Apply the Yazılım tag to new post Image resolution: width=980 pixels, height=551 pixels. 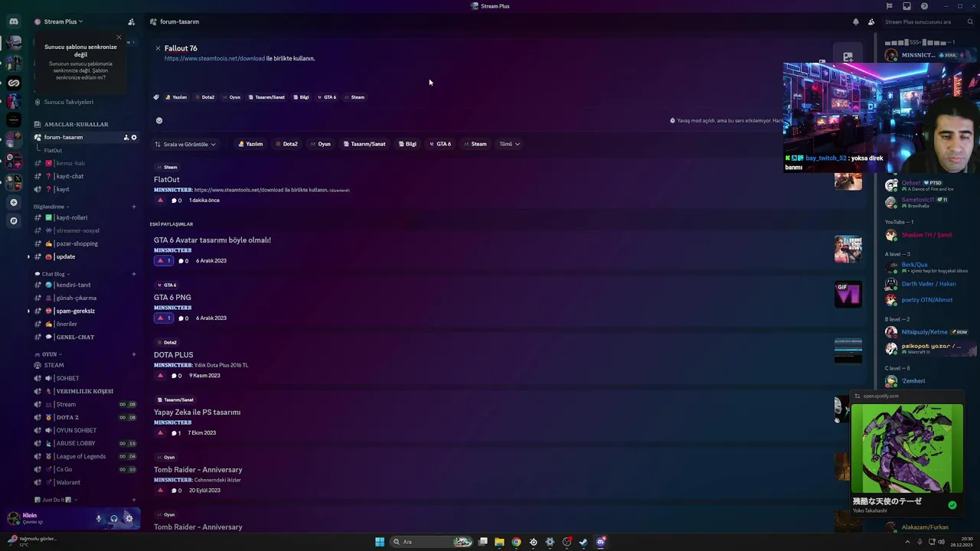(x=176, y=97)
